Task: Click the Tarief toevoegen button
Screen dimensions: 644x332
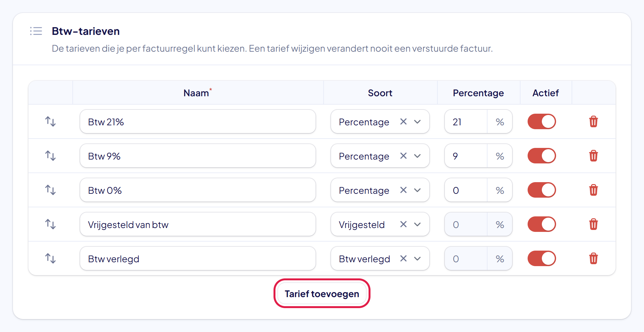Action: [x=322, y=294]
